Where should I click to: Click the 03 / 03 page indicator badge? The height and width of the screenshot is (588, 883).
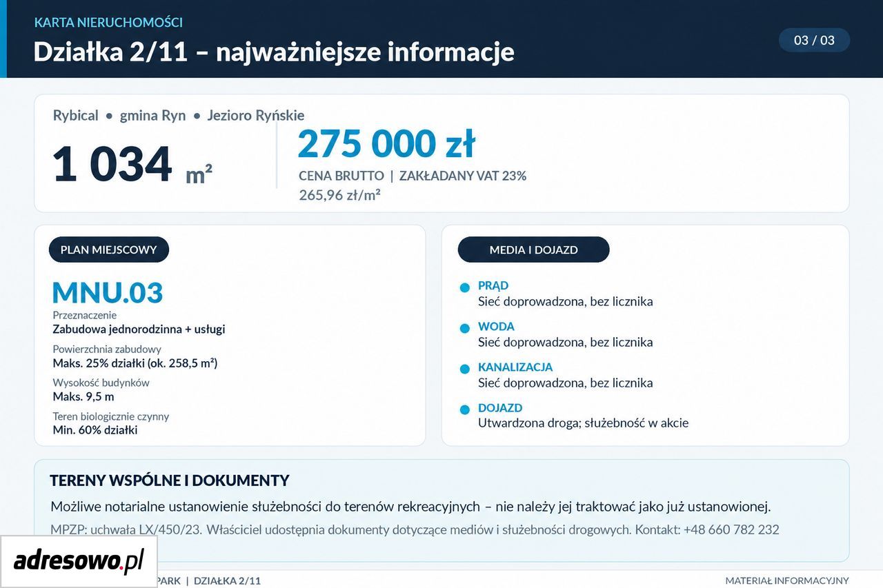(814, 40)
